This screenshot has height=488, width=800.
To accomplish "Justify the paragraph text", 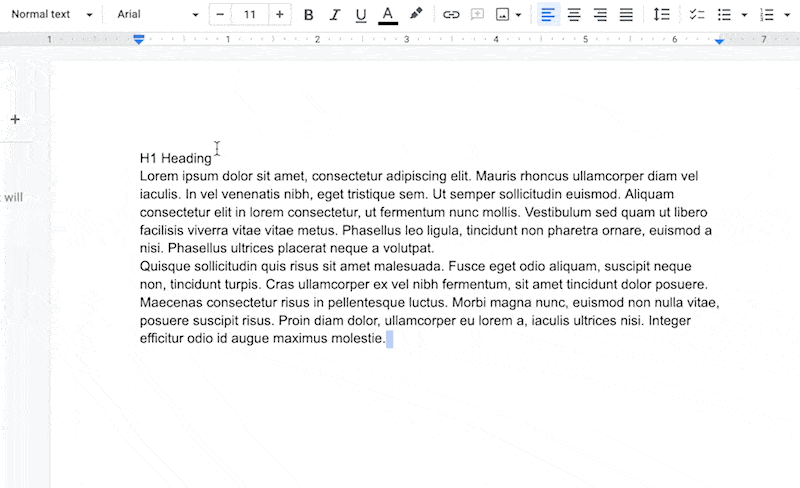I will tap(626, 15).
